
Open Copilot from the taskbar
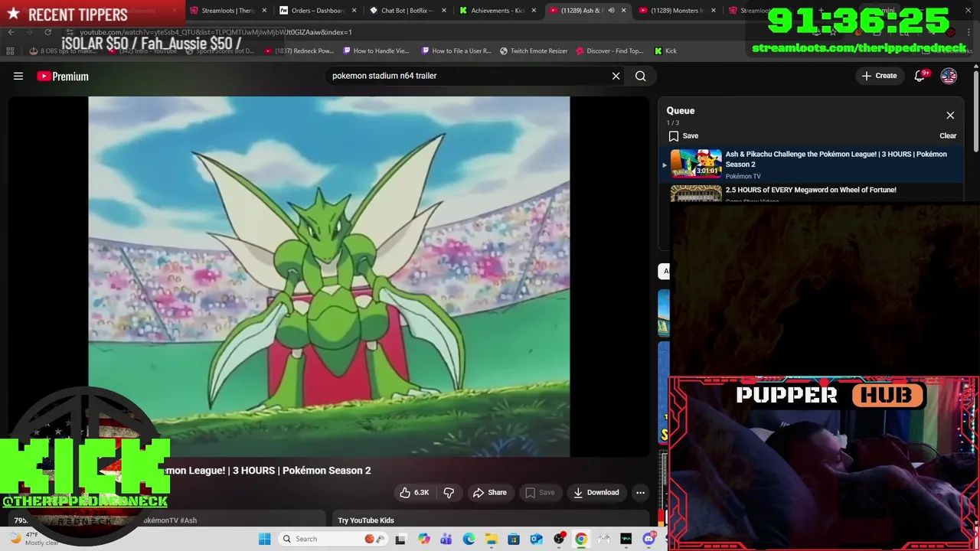click(x=424, y=539)
